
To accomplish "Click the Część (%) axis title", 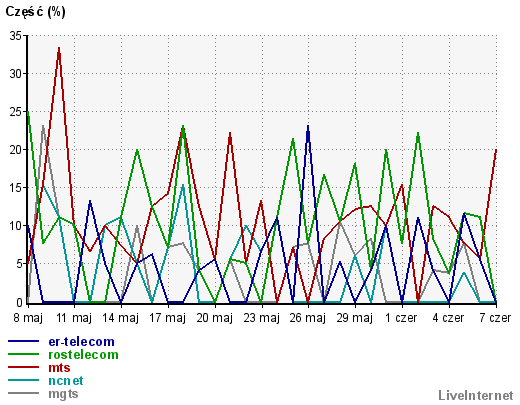I will point(35,12).
